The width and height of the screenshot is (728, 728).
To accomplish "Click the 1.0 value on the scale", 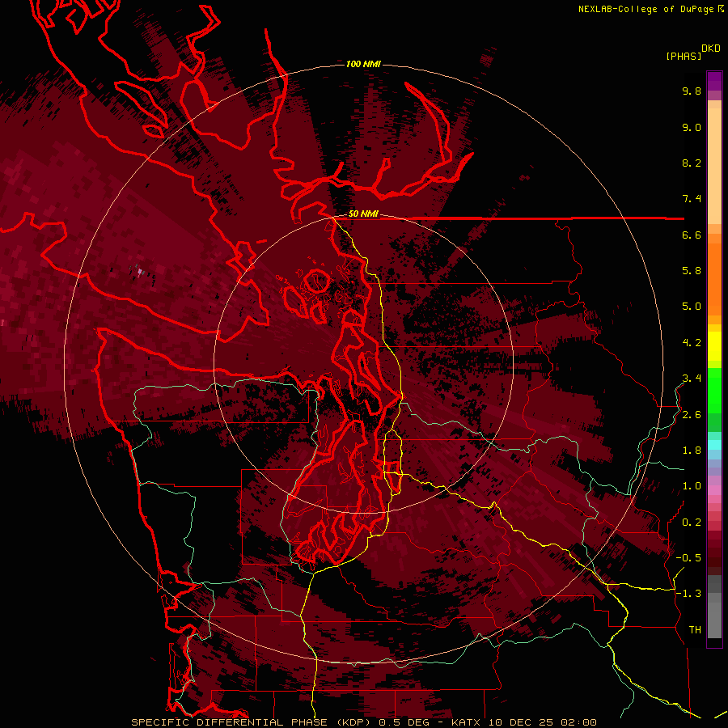I will click(692, 486).
